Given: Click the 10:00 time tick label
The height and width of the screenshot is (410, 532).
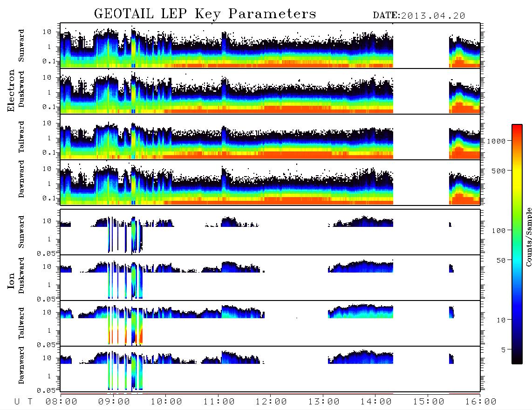Looking at the screenshot, I should (166, 402).
